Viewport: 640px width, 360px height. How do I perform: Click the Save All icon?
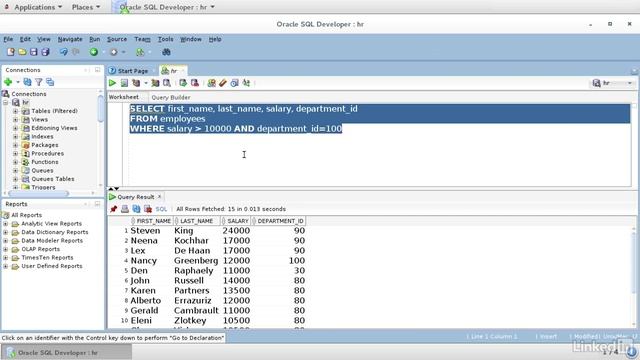coord(45,52)
